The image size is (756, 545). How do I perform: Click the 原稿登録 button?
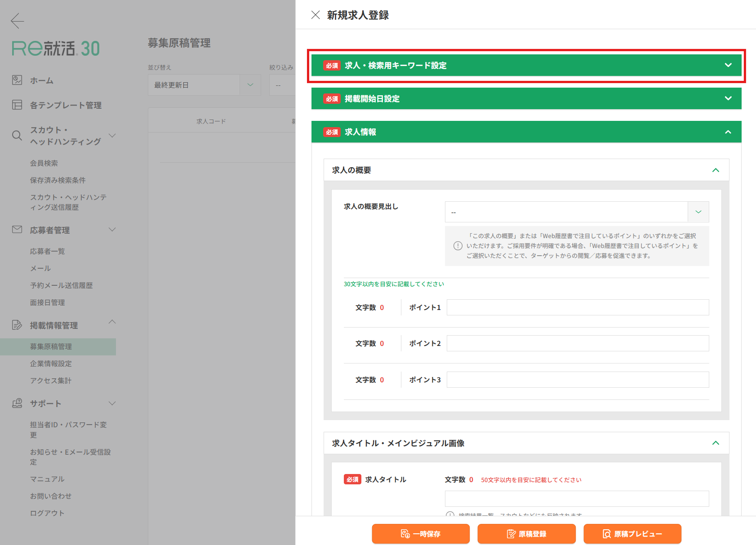coord(526,534)
